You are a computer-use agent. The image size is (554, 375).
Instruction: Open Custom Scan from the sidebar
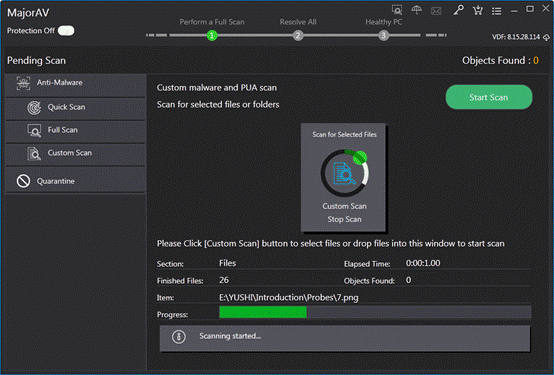click(x=75, y=155)
